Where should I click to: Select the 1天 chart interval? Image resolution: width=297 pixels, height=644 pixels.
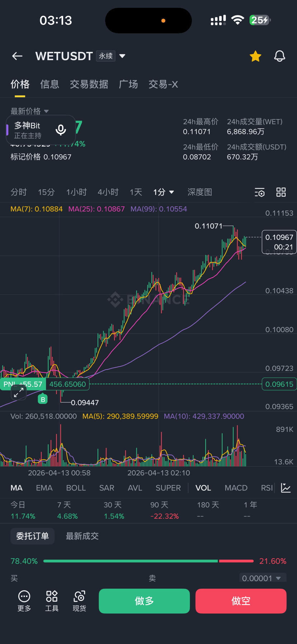[x=136, y=192]
